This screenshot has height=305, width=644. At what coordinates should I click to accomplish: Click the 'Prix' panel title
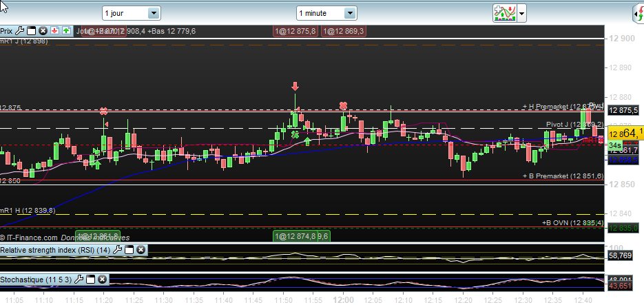point(6,31)
